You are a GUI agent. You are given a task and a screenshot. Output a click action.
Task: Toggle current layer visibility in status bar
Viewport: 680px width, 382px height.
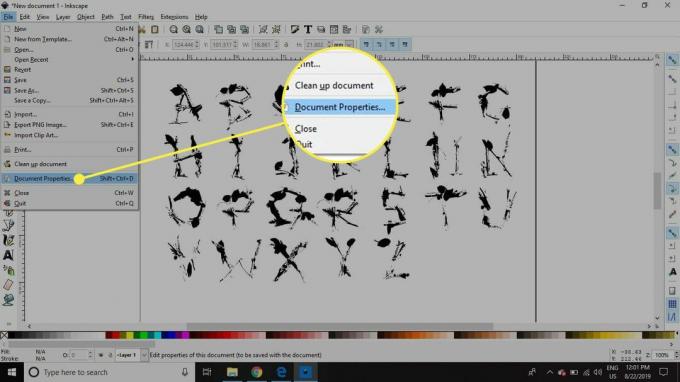click(x=101, y=355)
